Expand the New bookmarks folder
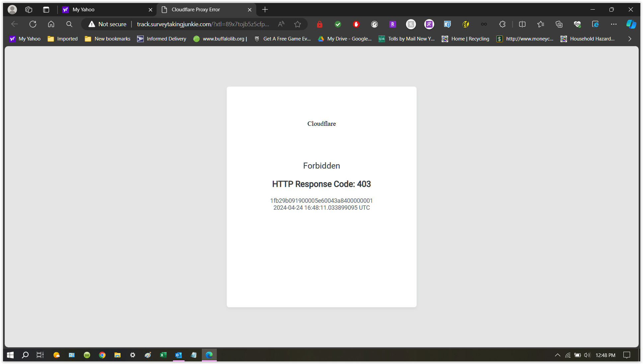Viewport: 643px width, 364px height. [108, 39]
